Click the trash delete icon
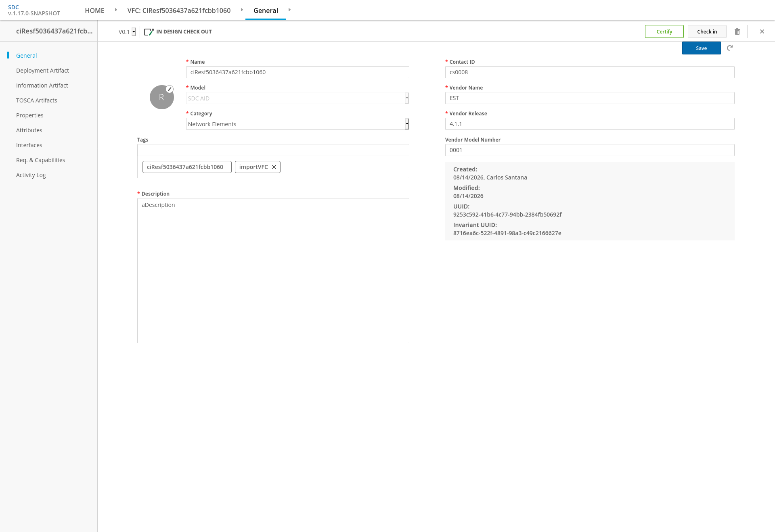The image size is (775, 532). (x=737, y=31)
